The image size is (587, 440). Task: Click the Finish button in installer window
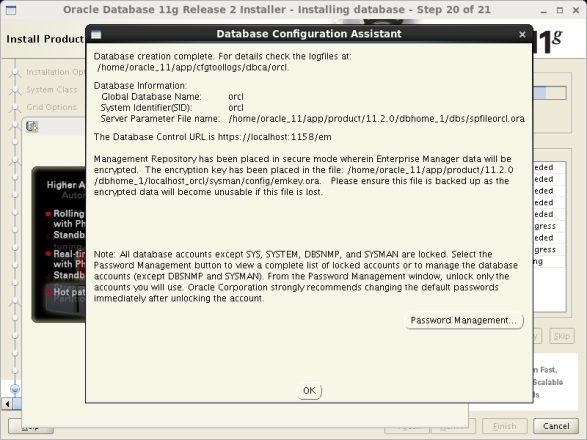(x=504, y=426)
